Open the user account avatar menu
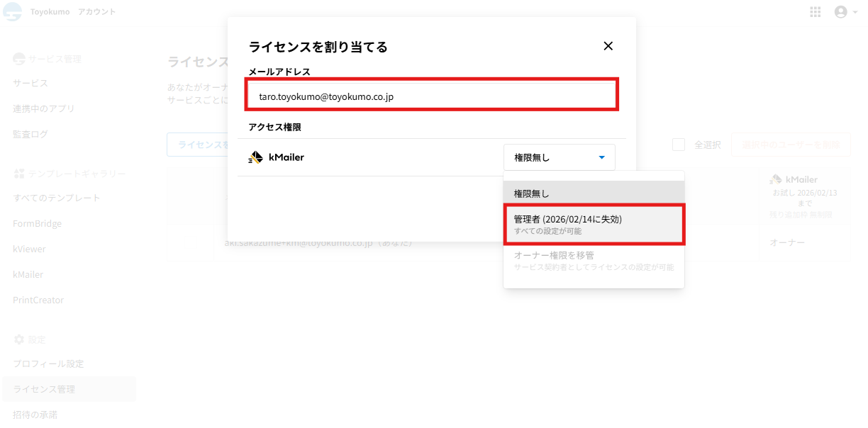Screen dimensions: 868x428 (x=841, y=12)
